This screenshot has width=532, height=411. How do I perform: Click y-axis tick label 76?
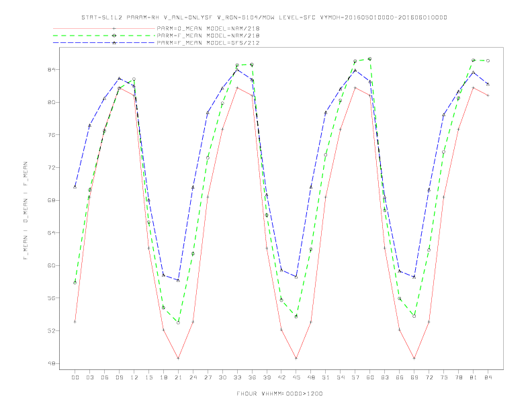pyautogui.click(x=52, y=135)
